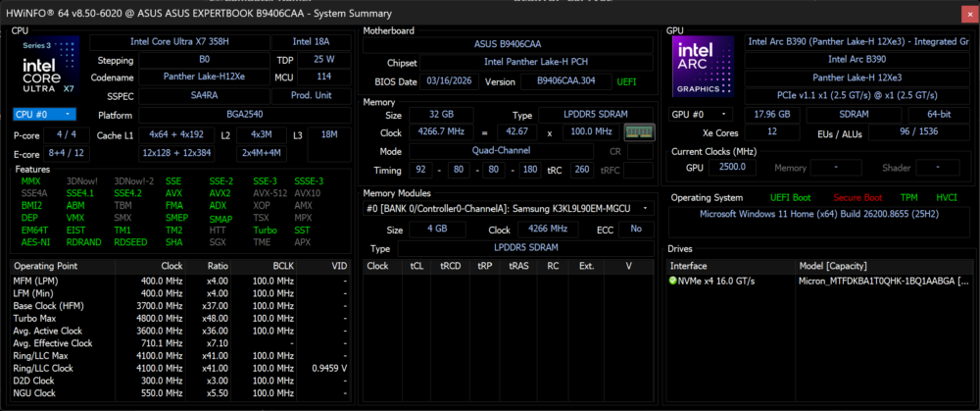Image resolution: width=980 pixels, height=411 pixels.
Task: Select the Turbo Max row
Action: click(180, 319)
